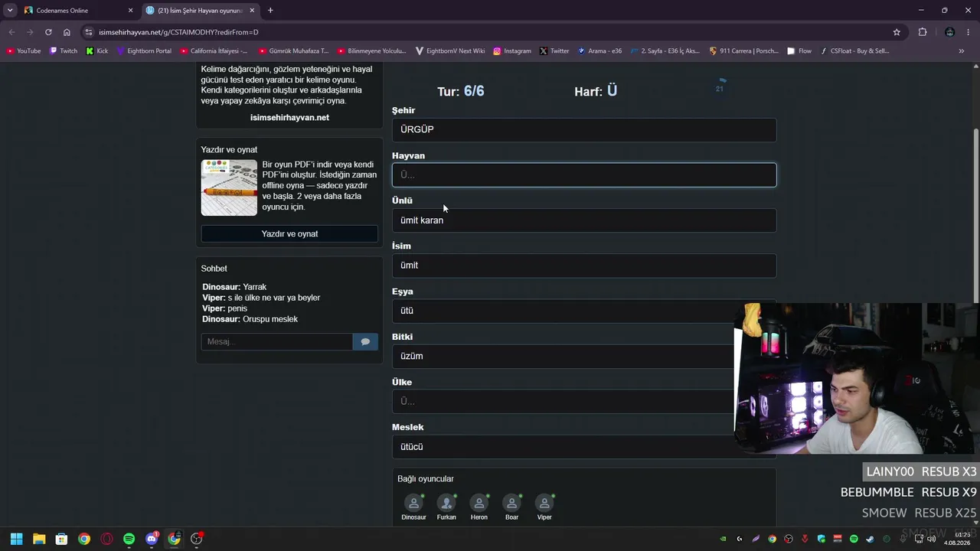The image size is (980, 551).
Task: Open NVIDIA icon in the system tray
Action: [x=724, y=539]
